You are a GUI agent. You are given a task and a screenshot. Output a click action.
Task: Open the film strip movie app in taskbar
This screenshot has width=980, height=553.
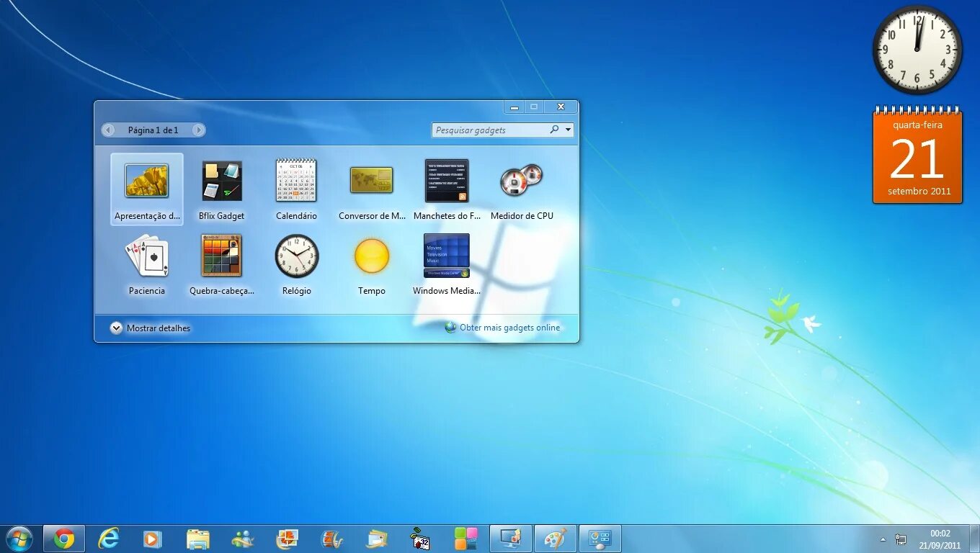(x=332, y=539)
